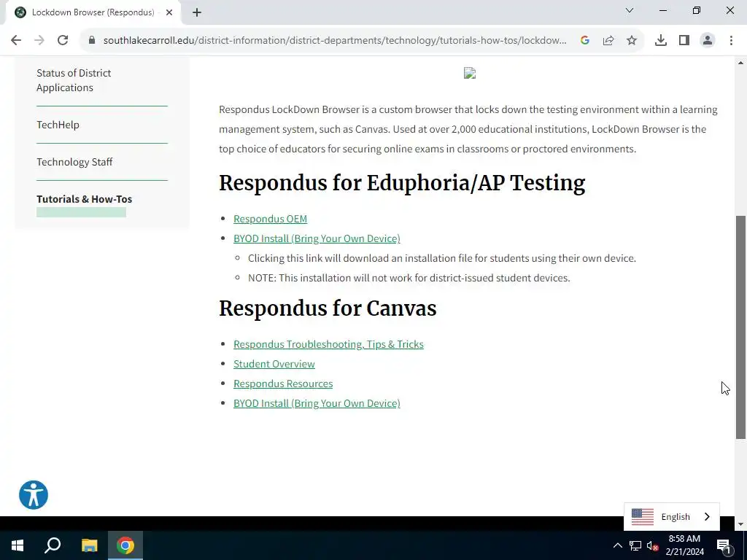
Task: Reload the current page
Action: (63, 41)
